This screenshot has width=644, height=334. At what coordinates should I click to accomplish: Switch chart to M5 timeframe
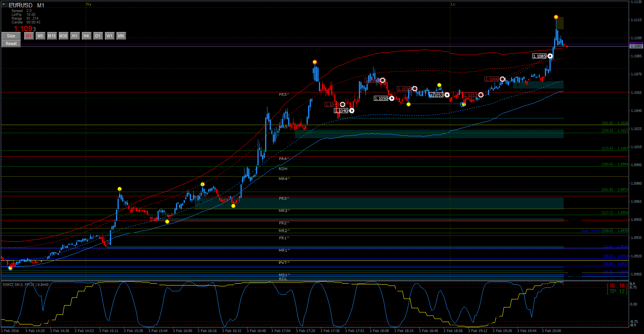click(x=40, y=36)
